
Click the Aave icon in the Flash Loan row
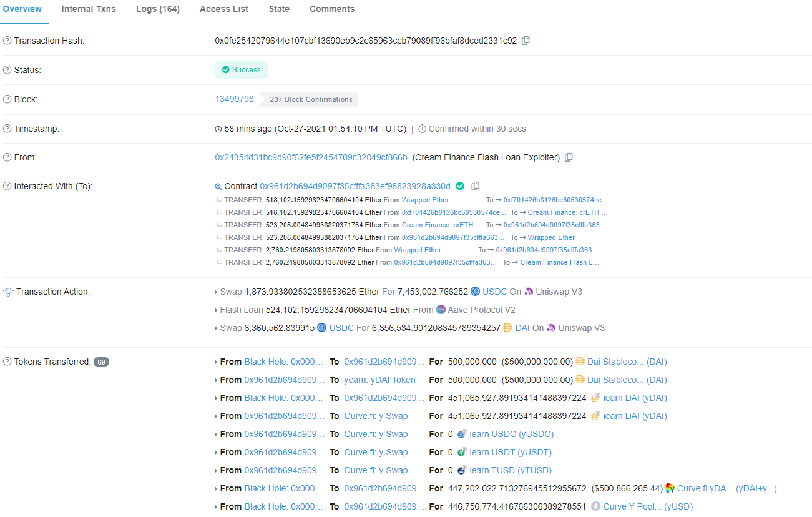(x=441, y=310)
